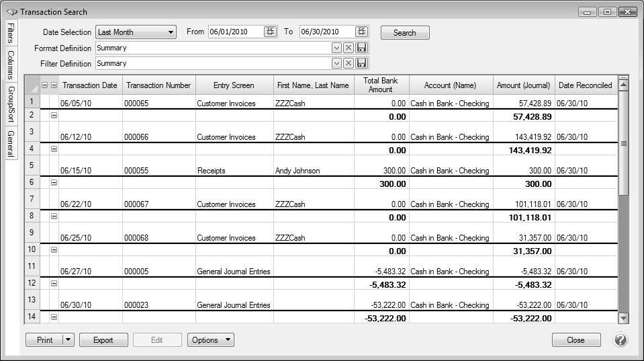This screenshot has width=644, height=361.
Task: Open the To date calendar picker
Action: (361, 32)
